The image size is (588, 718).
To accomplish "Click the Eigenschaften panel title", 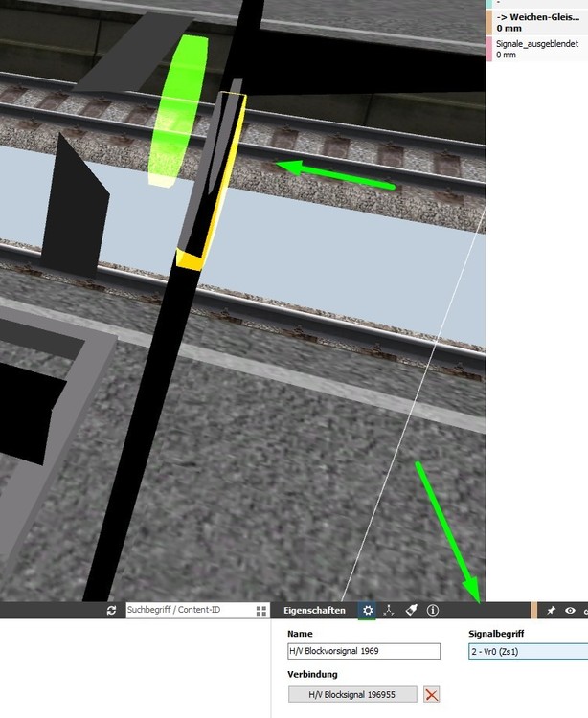I will coord(314,611).
